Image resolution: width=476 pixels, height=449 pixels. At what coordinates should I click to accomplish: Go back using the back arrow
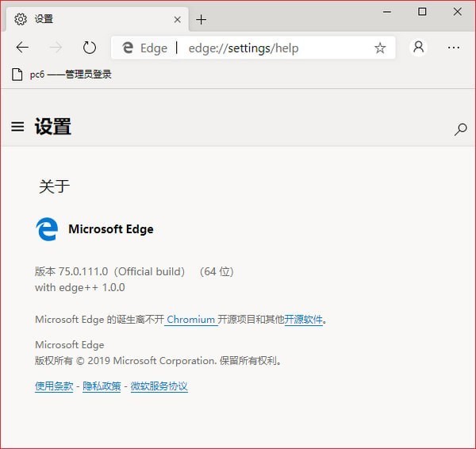pos(22,48)
